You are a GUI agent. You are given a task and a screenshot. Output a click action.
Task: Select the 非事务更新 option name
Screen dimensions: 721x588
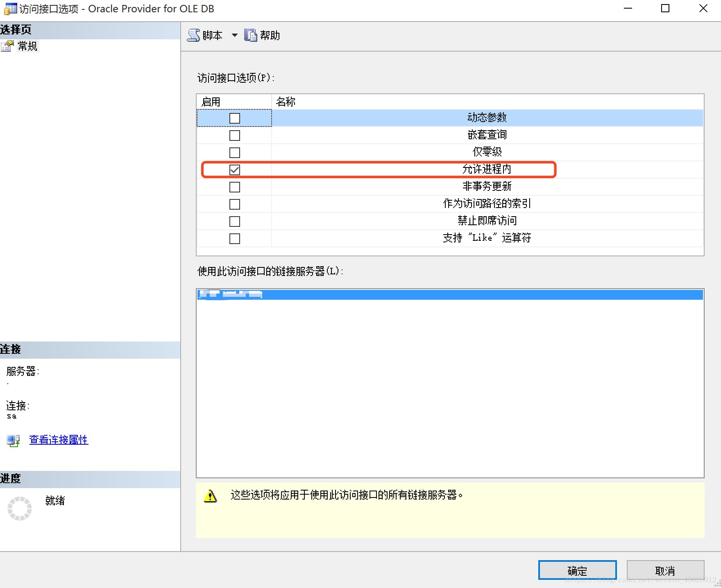point(487,186)
